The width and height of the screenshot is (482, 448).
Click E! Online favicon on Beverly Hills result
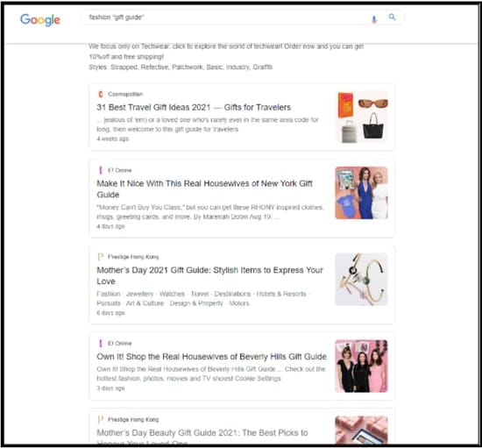coord(101,344)
